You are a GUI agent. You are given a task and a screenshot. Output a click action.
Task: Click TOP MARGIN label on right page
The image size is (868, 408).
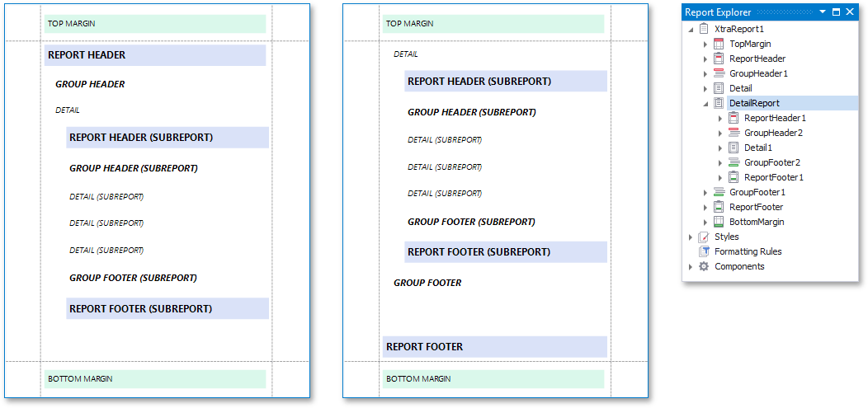(409, 24)
